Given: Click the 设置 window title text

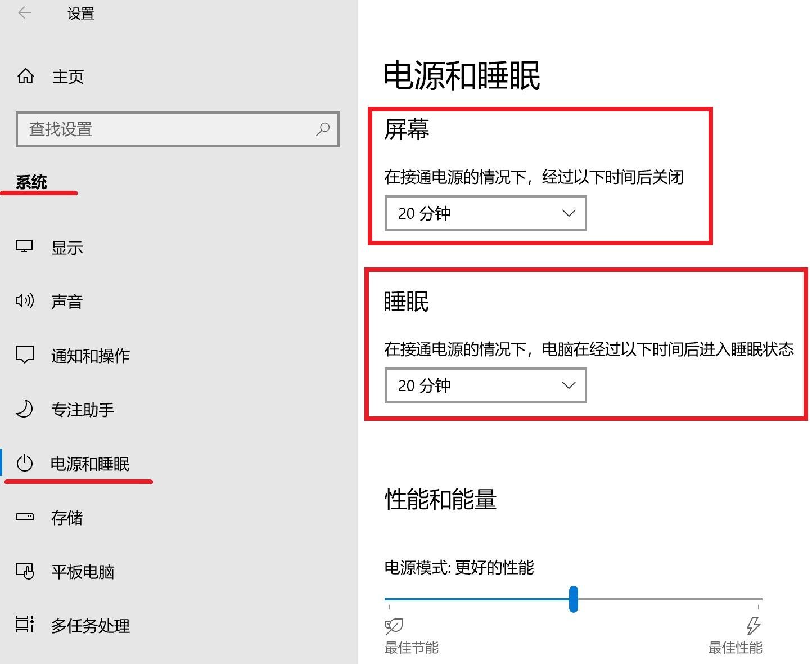Looking at the screenshot, I should 81,14.
